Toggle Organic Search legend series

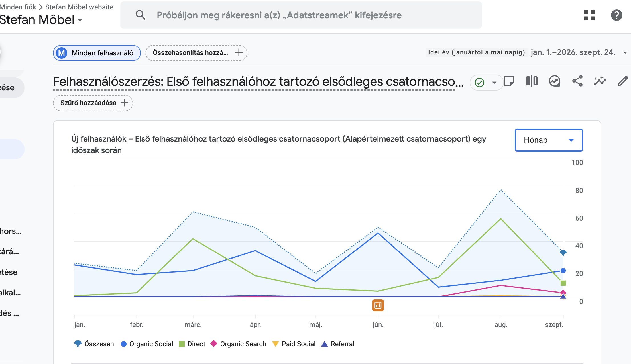238,344
